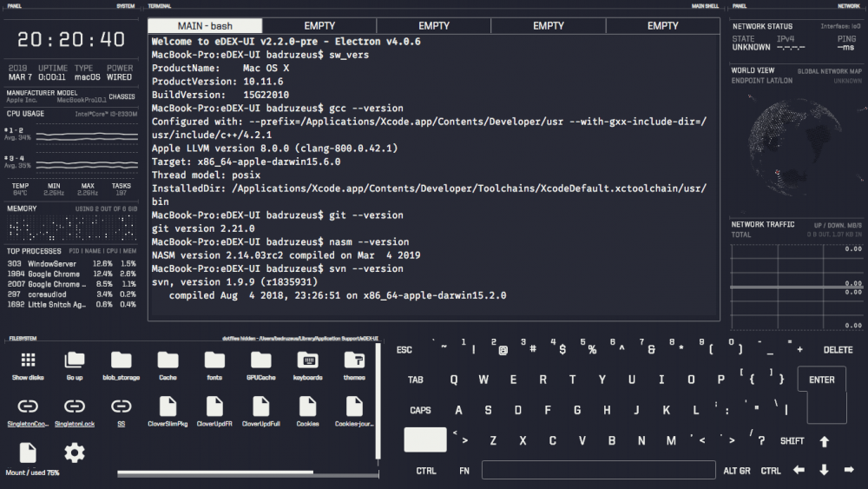Image resolution: width=868 pixels, height=489 pixels.
Task: Select the SingletonCoo... symlink icon
Action: point(28,406)
